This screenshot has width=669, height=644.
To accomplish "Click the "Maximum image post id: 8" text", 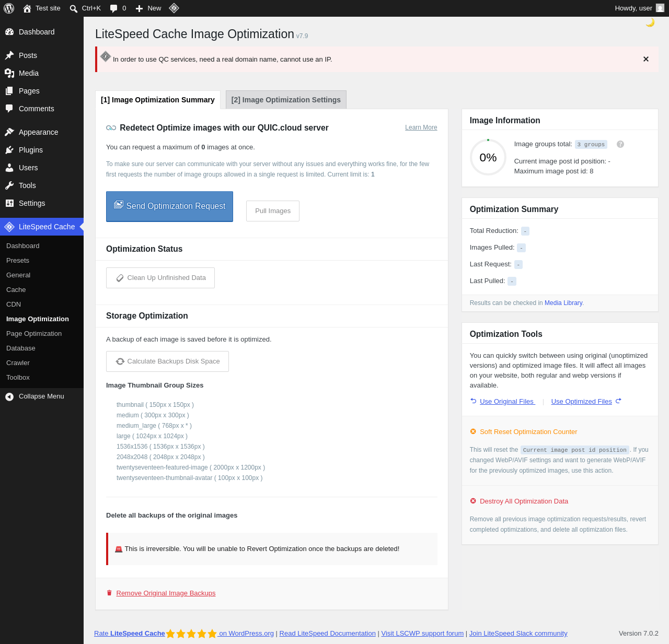I will (x=553, y=171).
